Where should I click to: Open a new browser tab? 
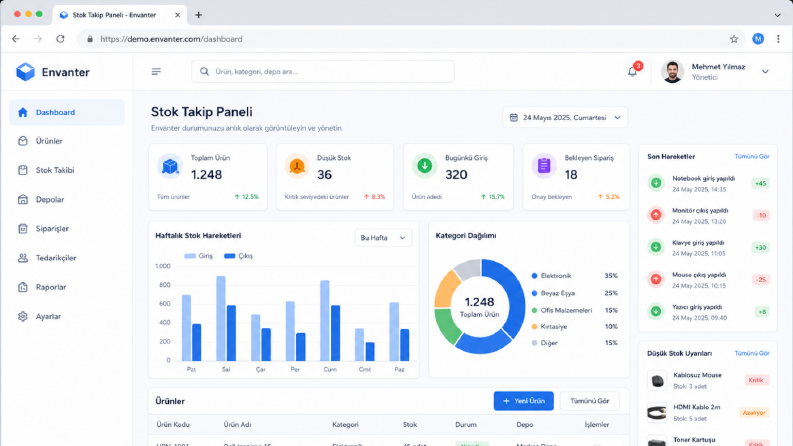pyautogui.click(x=198, y=15)
